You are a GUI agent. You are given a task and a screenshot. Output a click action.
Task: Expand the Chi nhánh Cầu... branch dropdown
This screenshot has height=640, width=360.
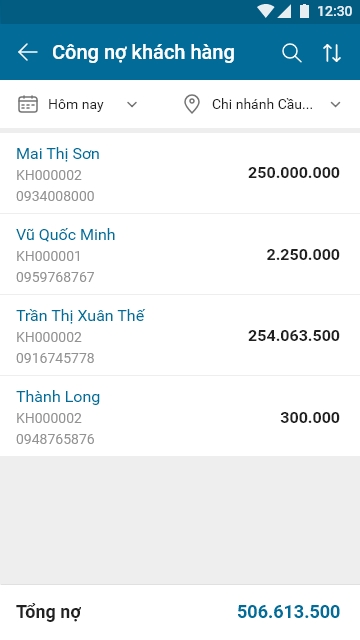262,104
